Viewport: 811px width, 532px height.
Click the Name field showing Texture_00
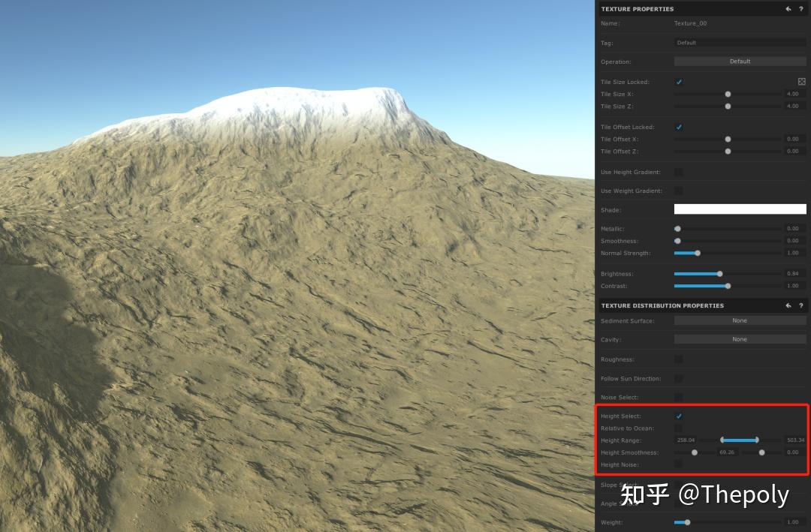690,23
